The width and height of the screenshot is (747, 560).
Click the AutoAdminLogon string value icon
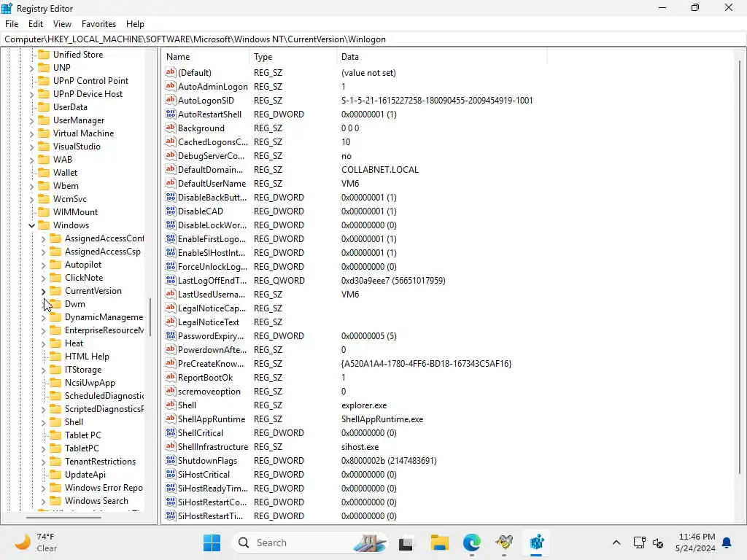pyautogui.click(x=171, y=86)
